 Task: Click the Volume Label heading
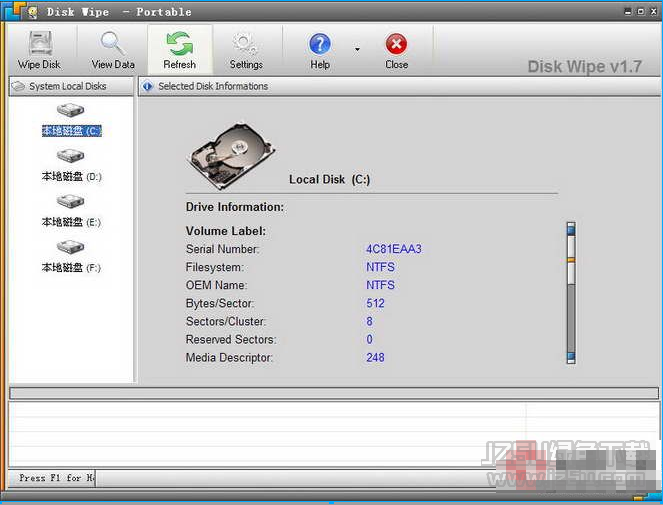tap(226, 231)
